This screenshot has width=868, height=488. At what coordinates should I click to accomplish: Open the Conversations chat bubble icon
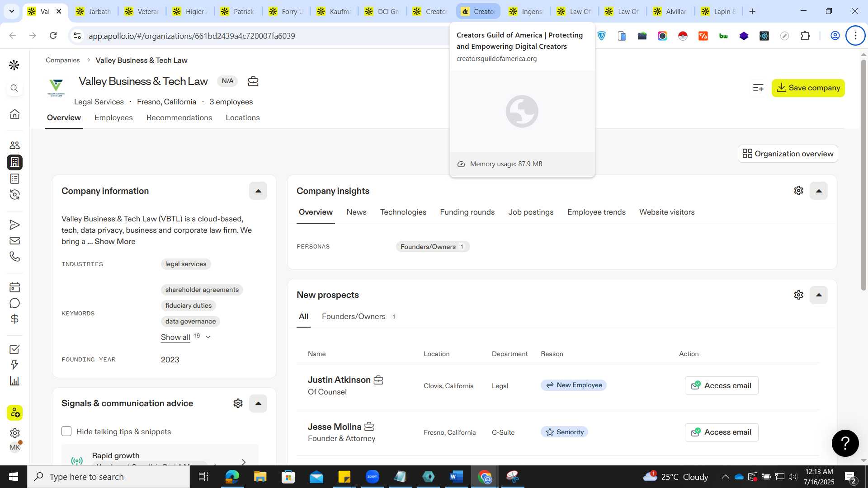click(14, 303)
